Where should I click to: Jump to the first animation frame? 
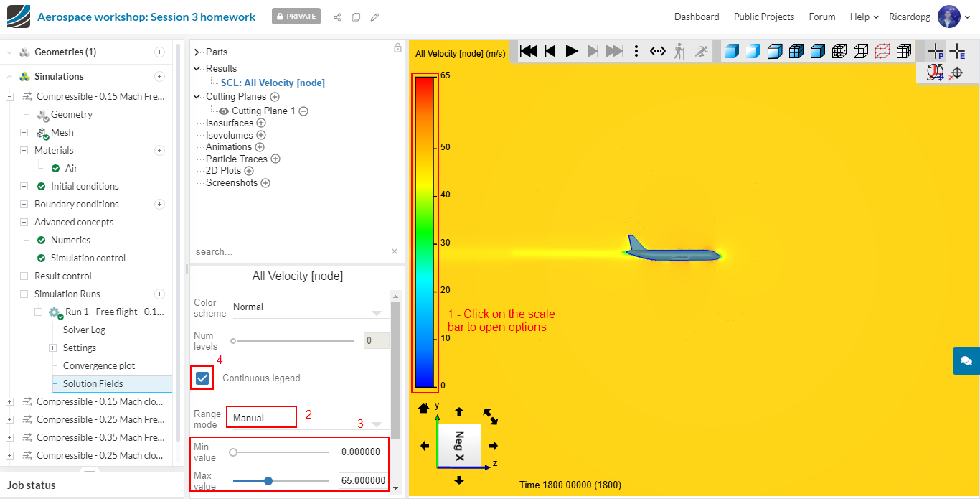click(x=529, y=51)
